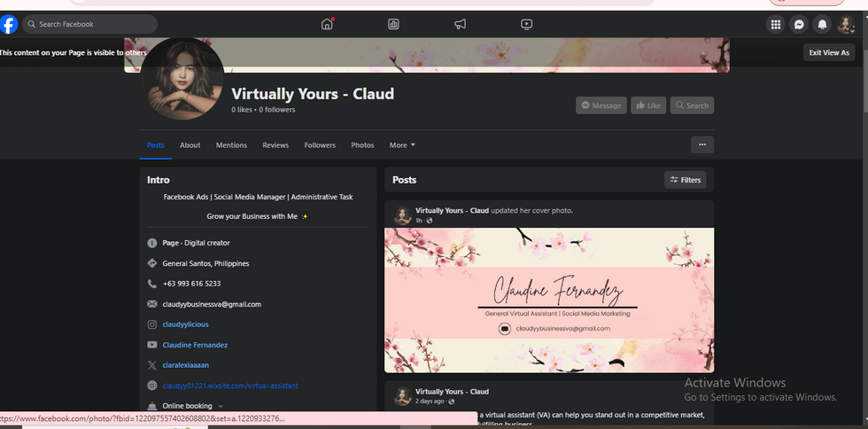Expand the More tab dropdown
868x429 pixels.
402,145
